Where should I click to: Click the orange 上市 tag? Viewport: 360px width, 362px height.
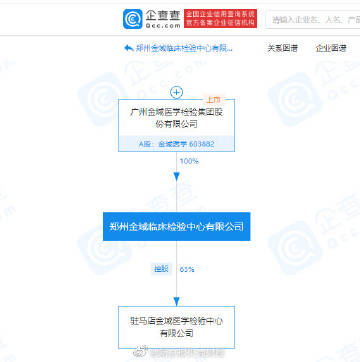(x=214, y=99)
